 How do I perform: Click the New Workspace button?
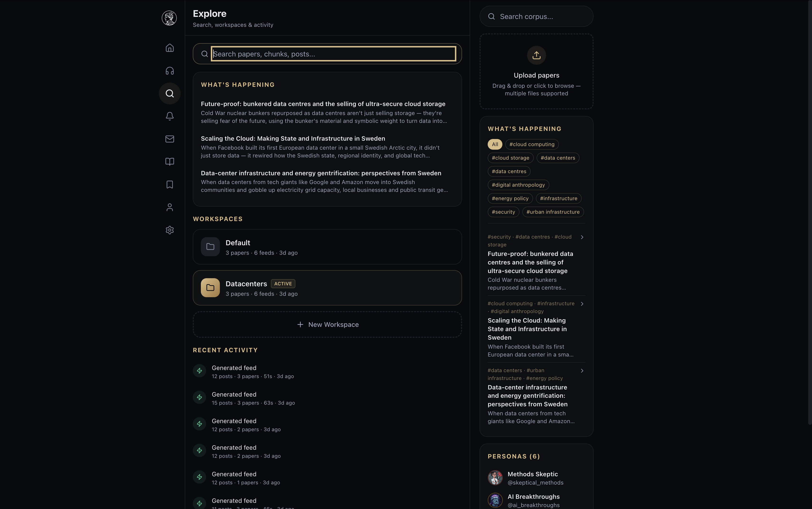(327, 324)
